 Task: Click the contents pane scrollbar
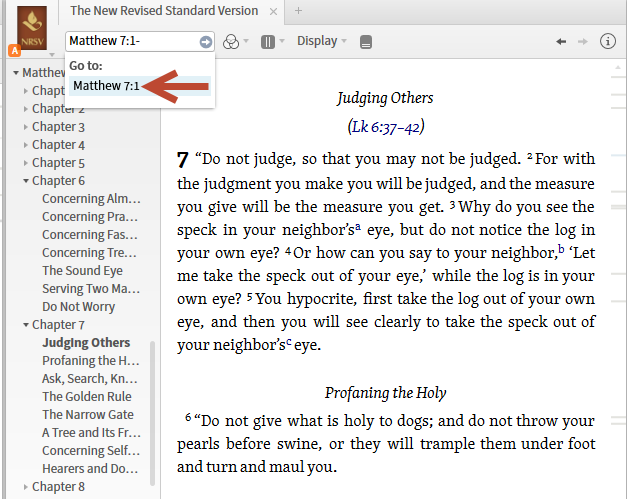click(152, 413)
